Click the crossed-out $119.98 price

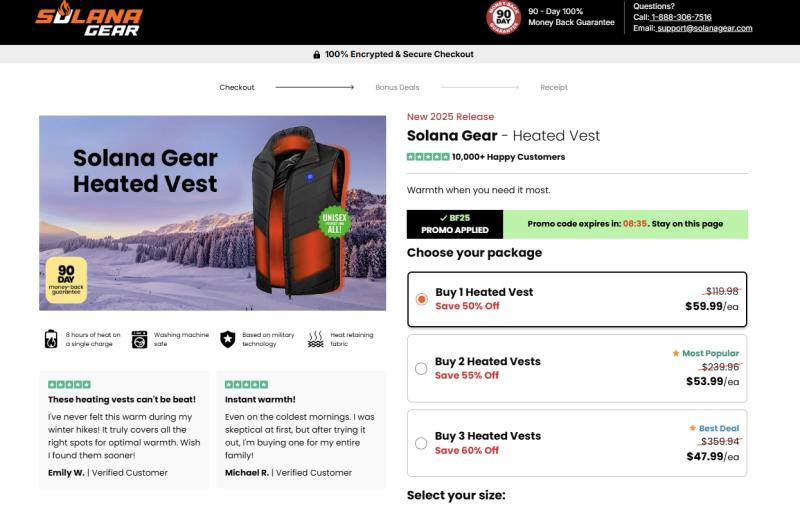click(721, 291)
